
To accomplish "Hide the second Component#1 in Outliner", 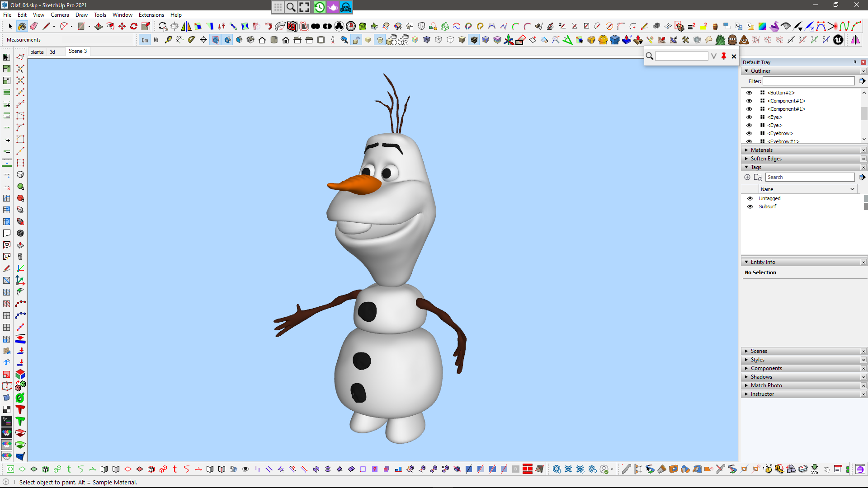I will (x=749, y=109).
